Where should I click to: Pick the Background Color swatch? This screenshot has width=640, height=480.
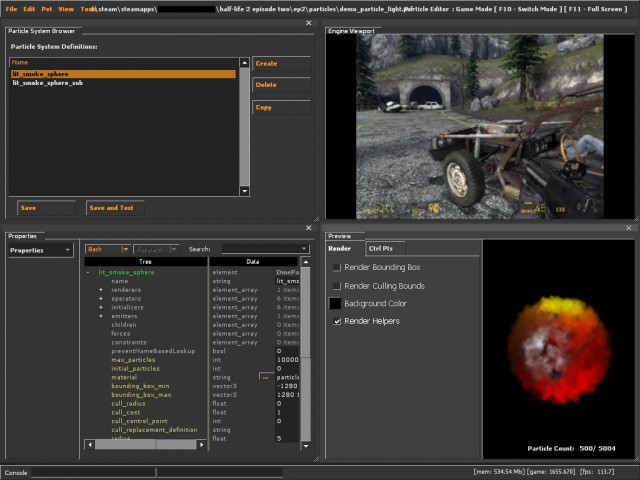point(335,303)
